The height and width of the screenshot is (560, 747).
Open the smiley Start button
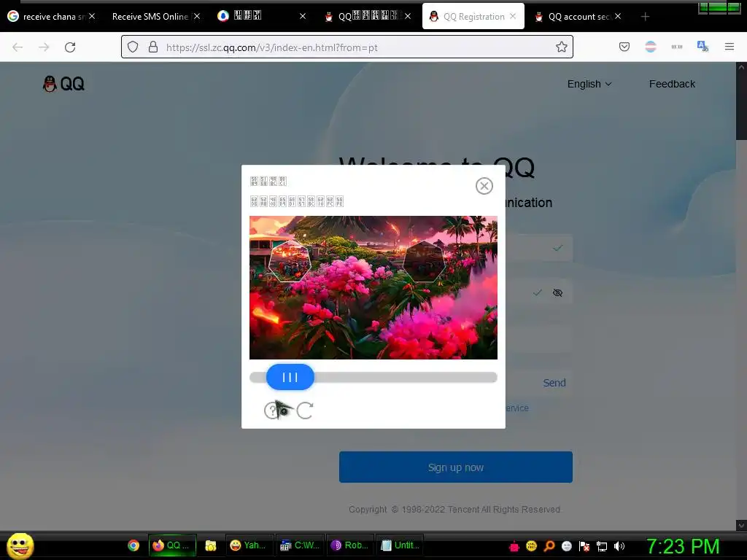click(20, 545)
